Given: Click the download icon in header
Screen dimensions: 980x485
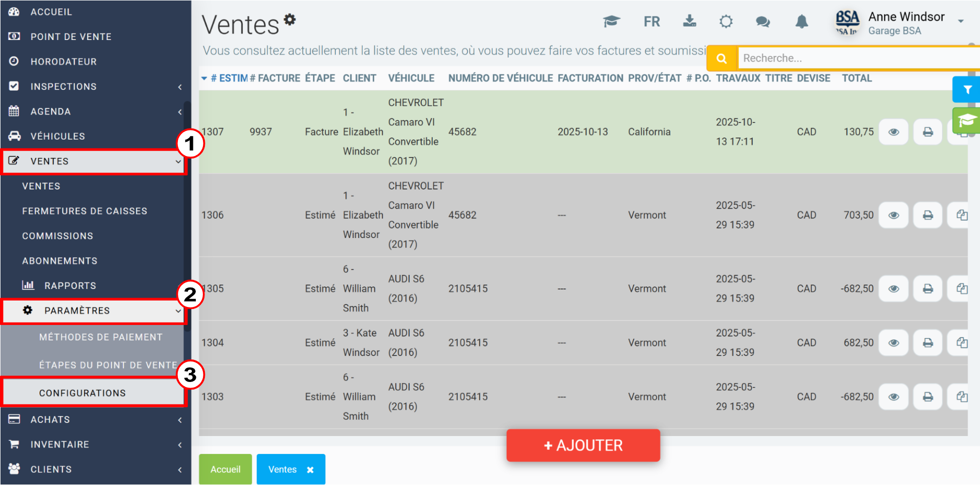Looking at the screenshot, I should coord(690,21).
